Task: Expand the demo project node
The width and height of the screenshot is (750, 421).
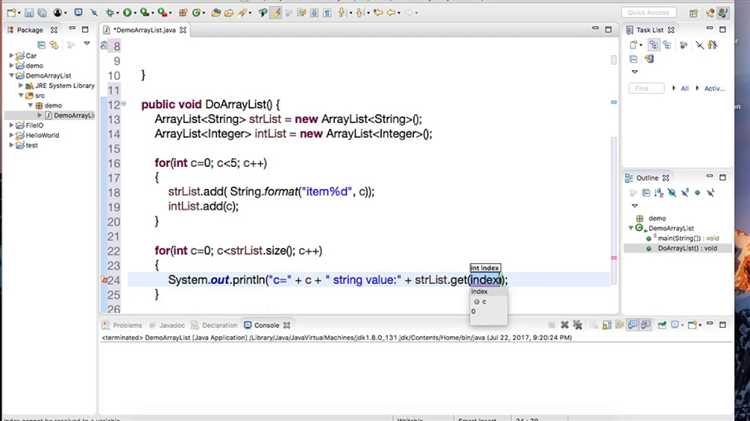Action: [11, 65]
